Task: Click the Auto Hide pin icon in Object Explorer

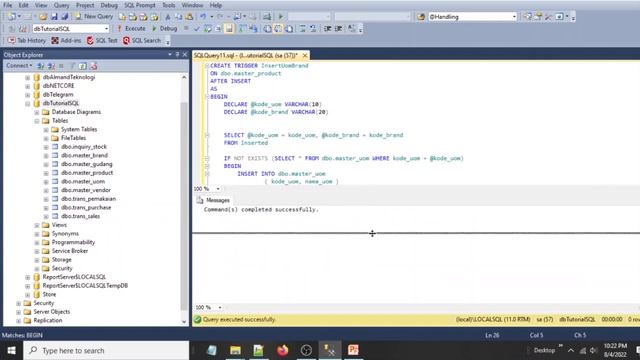Action: point(177,54)
